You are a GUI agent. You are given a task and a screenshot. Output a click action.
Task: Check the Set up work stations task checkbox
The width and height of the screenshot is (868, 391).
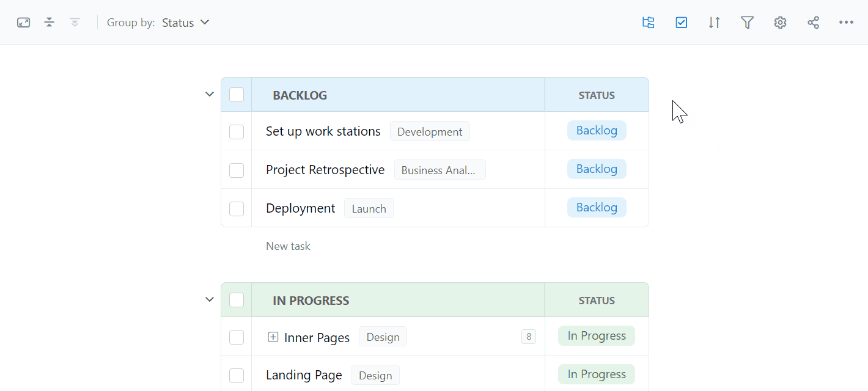tap(237, 131)
